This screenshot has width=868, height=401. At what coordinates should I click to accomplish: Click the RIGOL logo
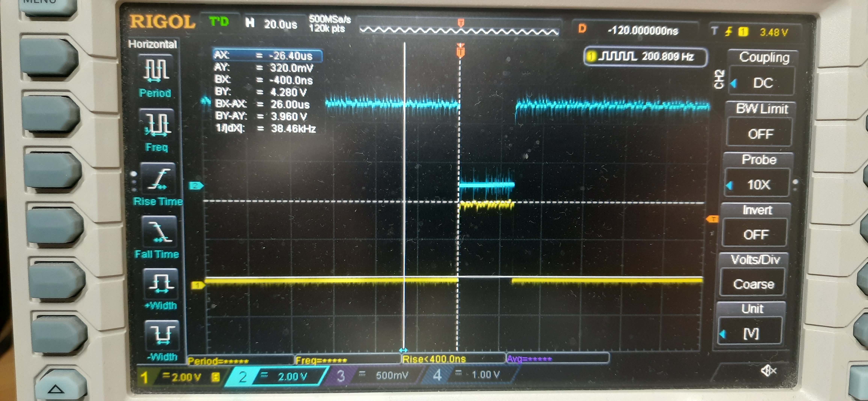162,22
